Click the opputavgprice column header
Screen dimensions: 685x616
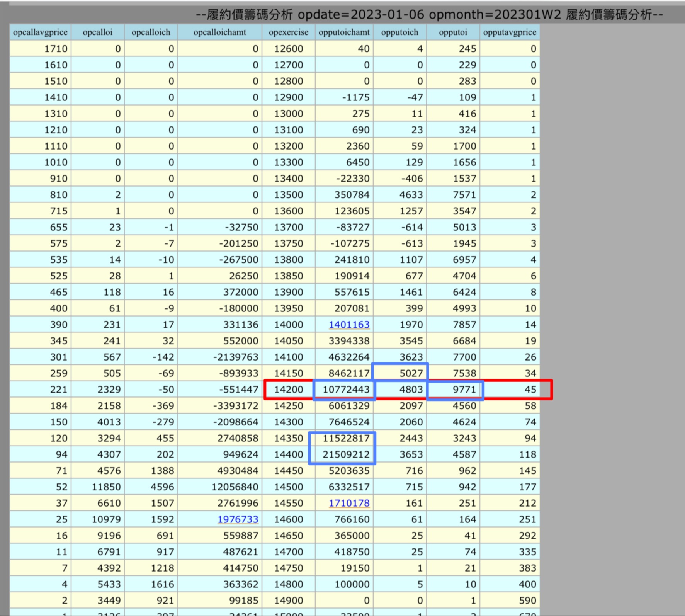point(509,32)
